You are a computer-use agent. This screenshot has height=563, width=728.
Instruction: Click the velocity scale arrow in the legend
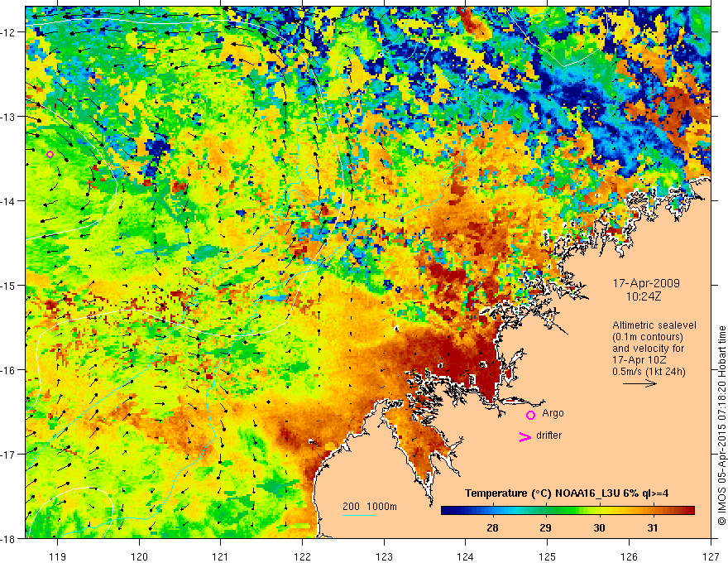639,383
